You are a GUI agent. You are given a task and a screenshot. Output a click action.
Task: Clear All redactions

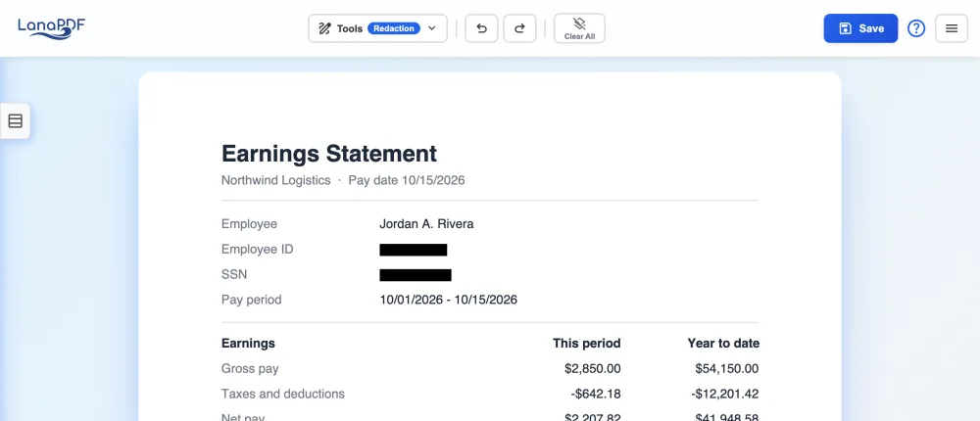point(579,28)
